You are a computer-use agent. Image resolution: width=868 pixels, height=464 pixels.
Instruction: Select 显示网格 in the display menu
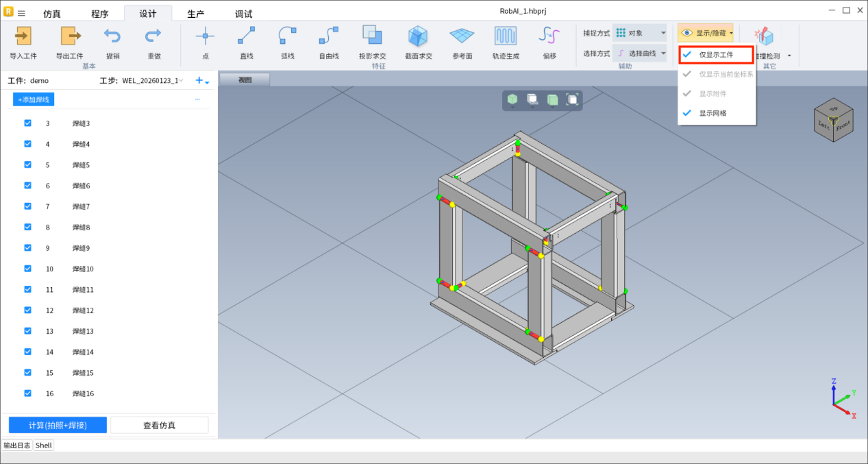coord(712,113)
